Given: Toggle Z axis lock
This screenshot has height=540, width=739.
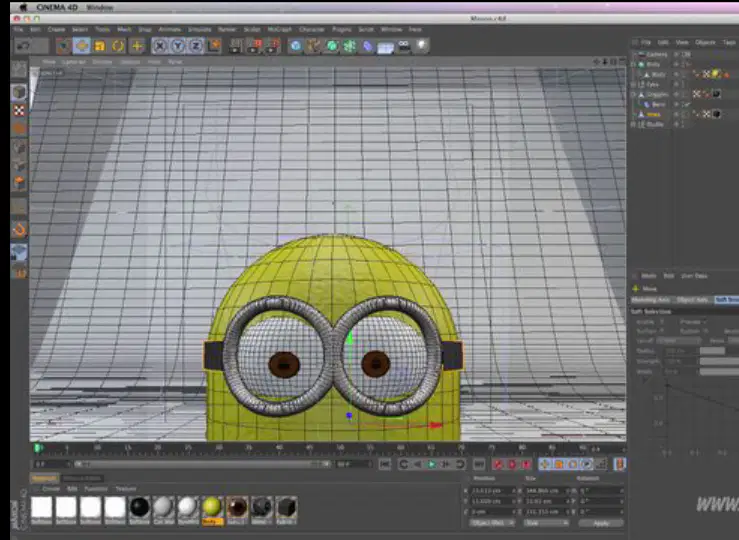Looking at the screenshot, I should point(196,46).
